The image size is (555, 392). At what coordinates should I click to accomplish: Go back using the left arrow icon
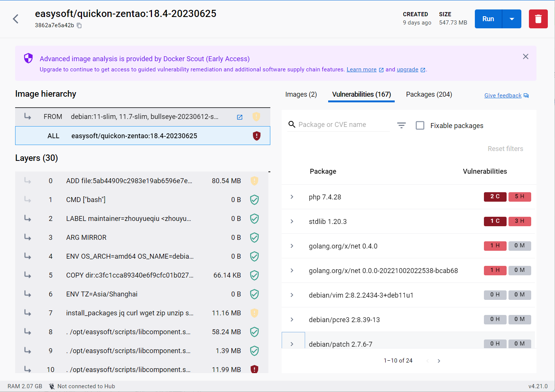pyautogui.click(x=16, y=19)
